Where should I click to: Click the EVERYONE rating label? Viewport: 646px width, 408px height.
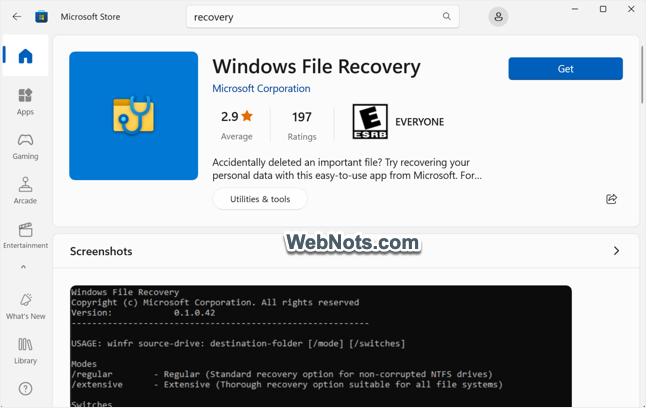(419, 122)
